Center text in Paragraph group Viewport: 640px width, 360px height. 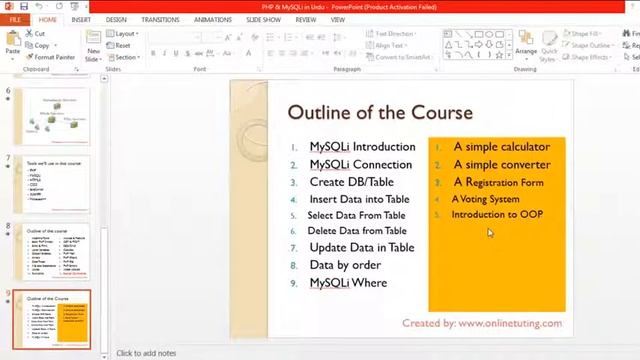tap(282, 53)
